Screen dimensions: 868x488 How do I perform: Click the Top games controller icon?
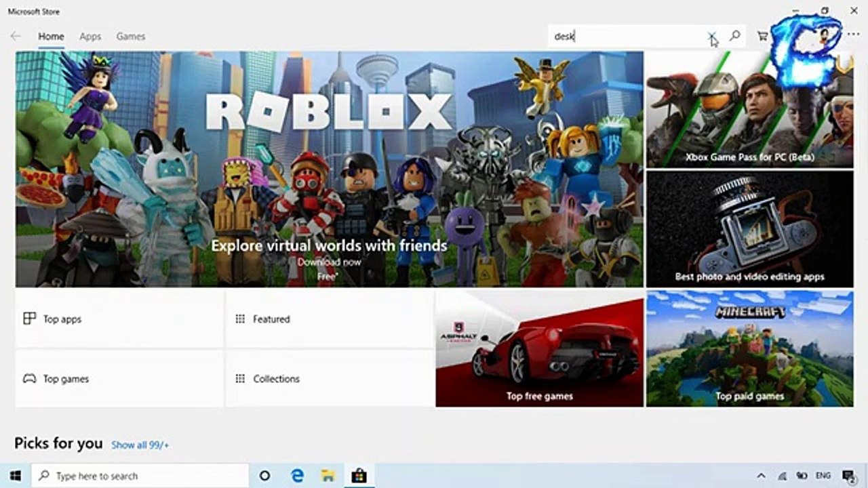pos(29,379)
